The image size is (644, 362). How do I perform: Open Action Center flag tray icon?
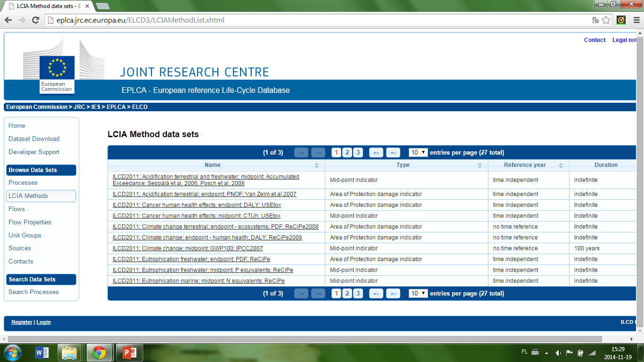569,353
